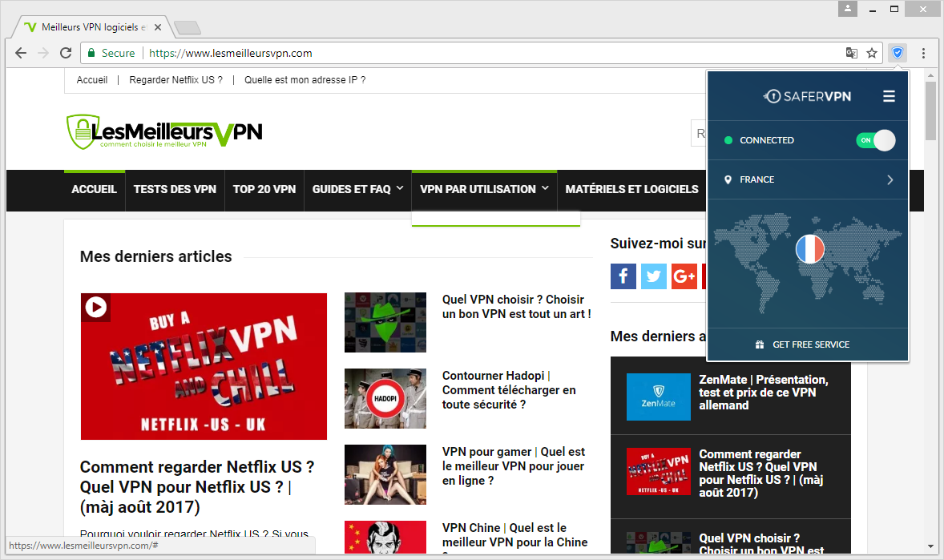
Task: Click the address bar URL field
Action: (x=482, y=53)
